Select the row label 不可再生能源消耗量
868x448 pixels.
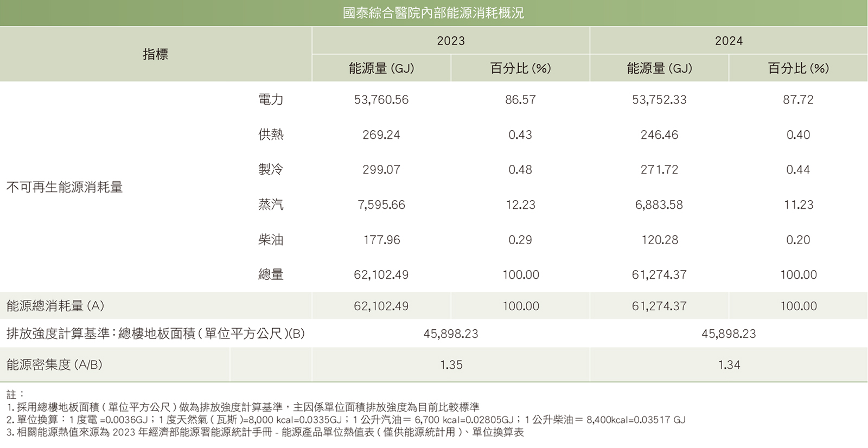click(65, 187)
